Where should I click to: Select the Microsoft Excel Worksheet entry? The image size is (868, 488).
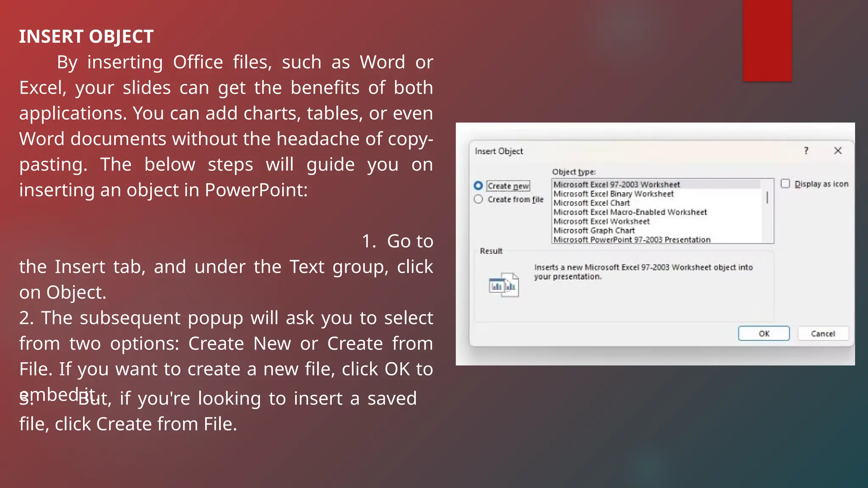click(x=656, y=222)
